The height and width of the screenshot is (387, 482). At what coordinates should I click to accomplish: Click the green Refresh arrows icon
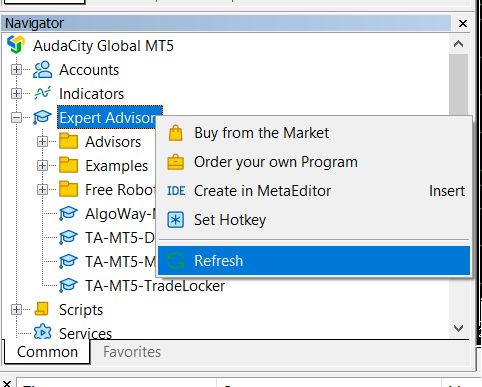tap(176, 261)
